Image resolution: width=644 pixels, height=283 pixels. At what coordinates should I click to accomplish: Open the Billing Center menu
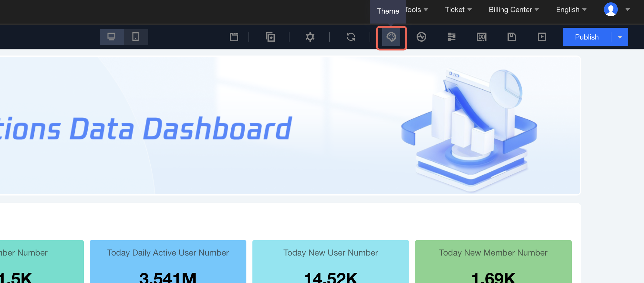click(x=514, y=10)
